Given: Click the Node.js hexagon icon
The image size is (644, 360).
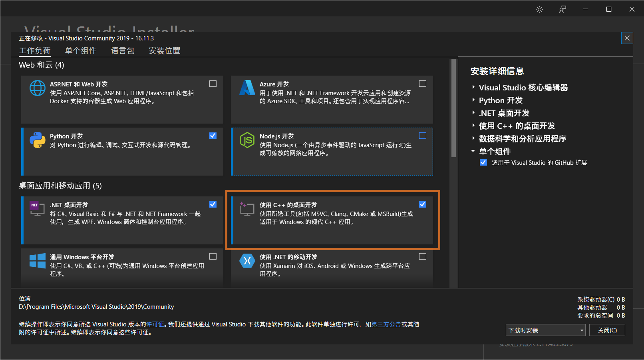Looking at the screenshot, I should (247, 140).
